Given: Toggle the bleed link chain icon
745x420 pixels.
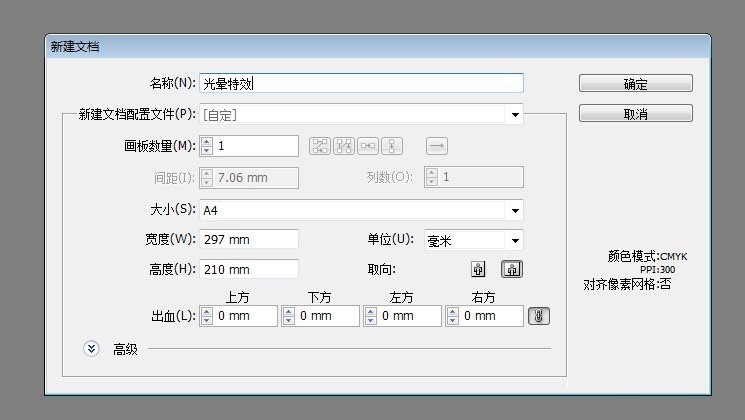Looking at the screenshot, I should tap(539, 316).
